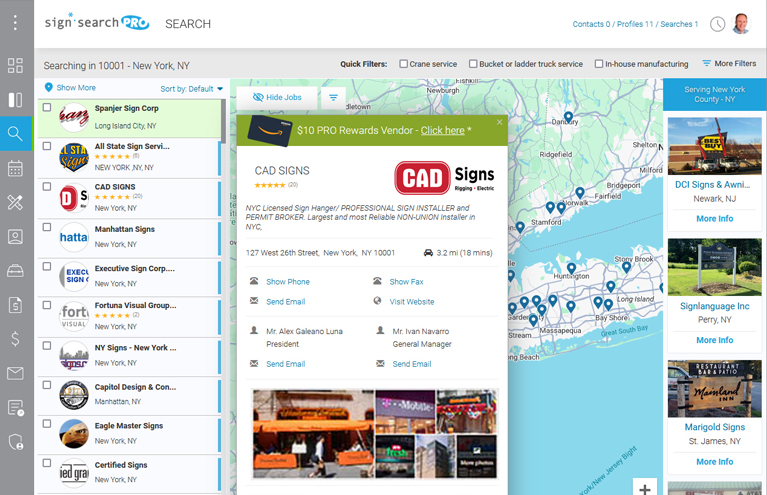767x495 pixels.
Task: Check the Spanjer Sign Corp checkbox
Action: tap(47, 107)
